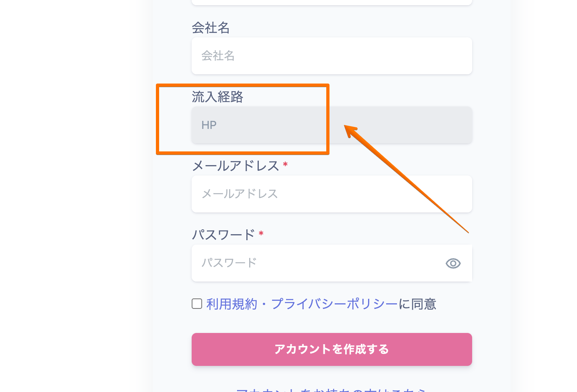Select the パスワード input field

(x=313, y=263)
